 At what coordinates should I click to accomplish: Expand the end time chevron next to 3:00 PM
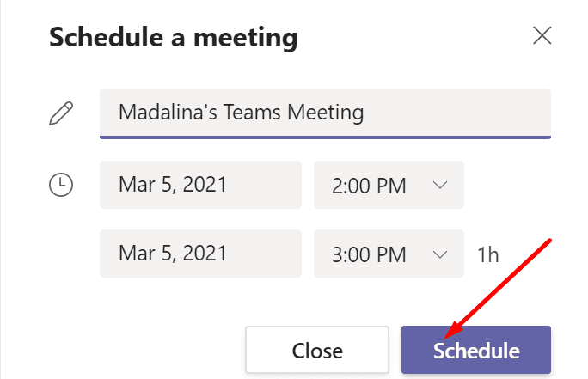click(x=440, y=254)
